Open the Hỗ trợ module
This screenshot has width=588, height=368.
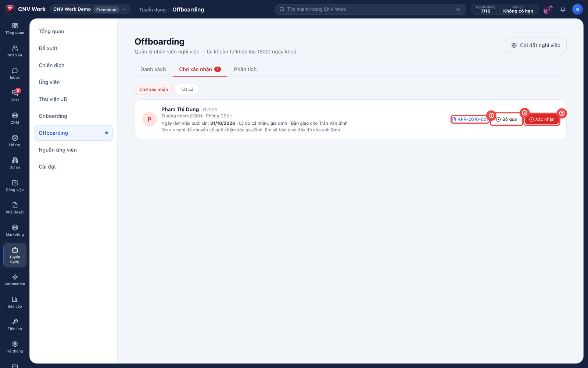(15, 141)
